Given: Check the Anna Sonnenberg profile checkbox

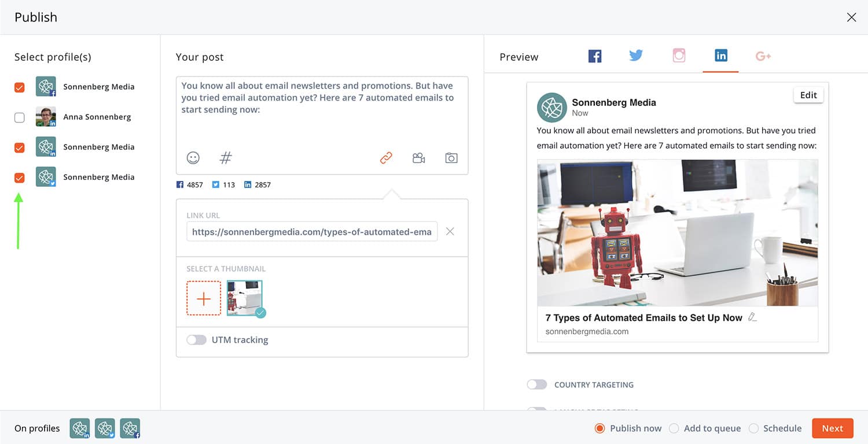Looking at the screenshot, I should point(20,117).
